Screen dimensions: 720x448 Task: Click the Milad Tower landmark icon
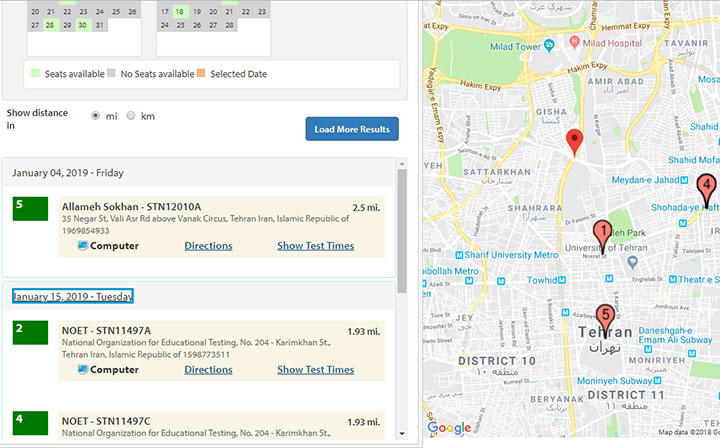click(549, 45)
